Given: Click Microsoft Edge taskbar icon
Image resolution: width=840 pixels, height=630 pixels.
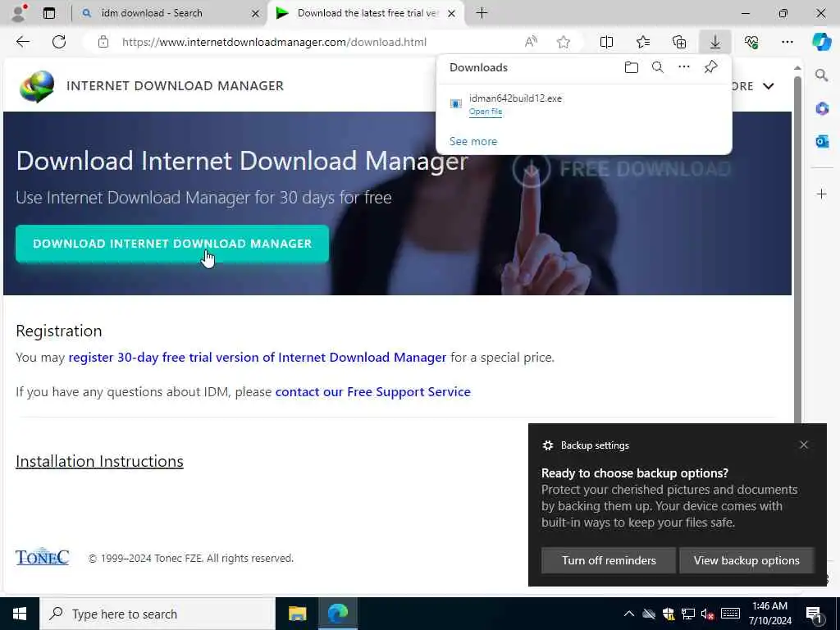Looking at the screenshot, I should click(x=338, y=614).
